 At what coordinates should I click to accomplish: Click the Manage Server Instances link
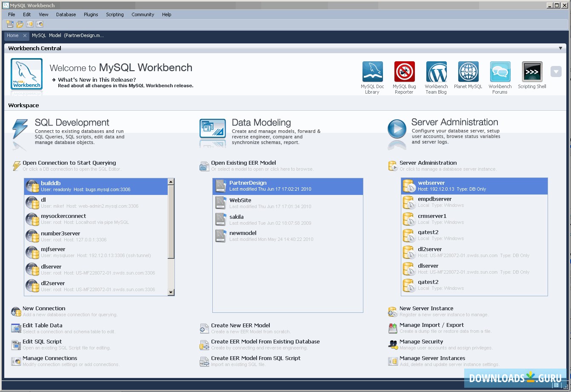tap(432, 358)
